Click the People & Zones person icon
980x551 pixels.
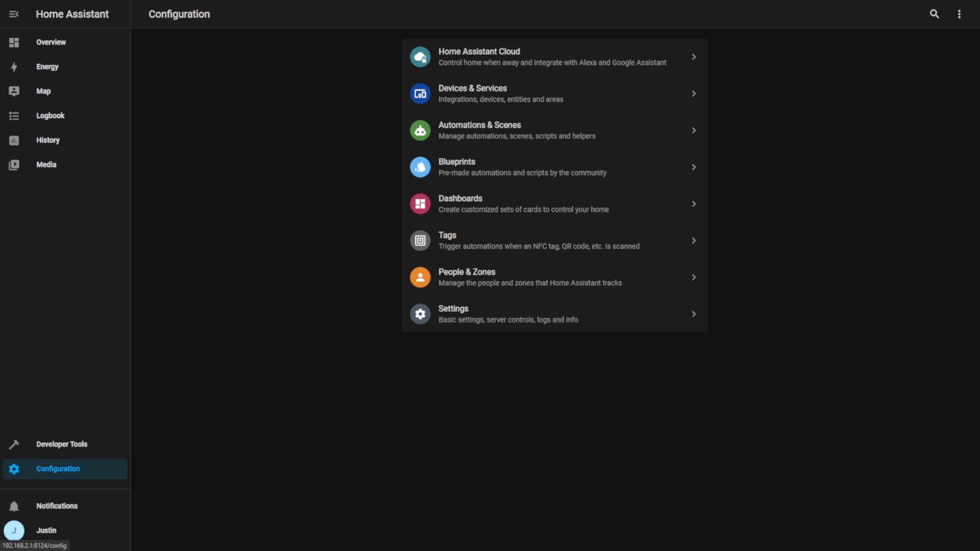pos(420,277)
